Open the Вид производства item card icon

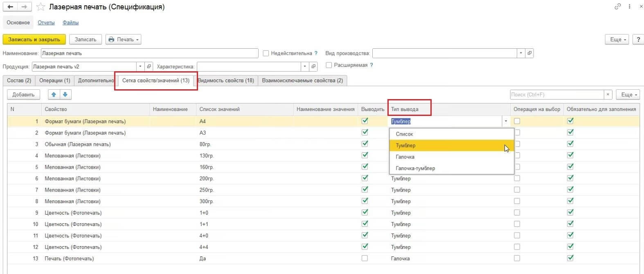(529, 53)
